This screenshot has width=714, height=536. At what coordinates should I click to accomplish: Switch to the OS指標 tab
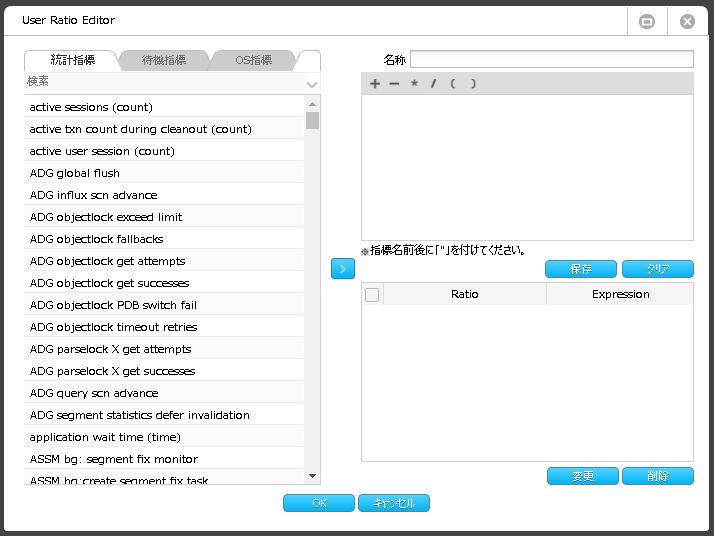coord(254,60)
